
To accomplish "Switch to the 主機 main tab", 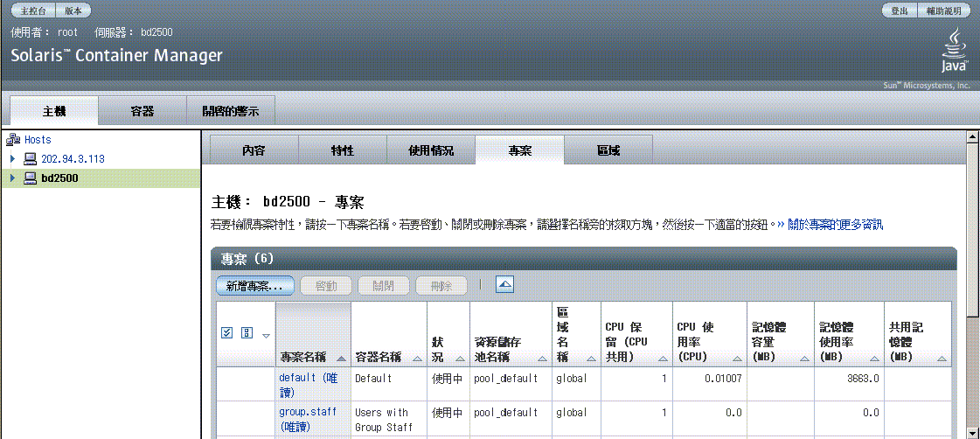I will pos(54,111).
